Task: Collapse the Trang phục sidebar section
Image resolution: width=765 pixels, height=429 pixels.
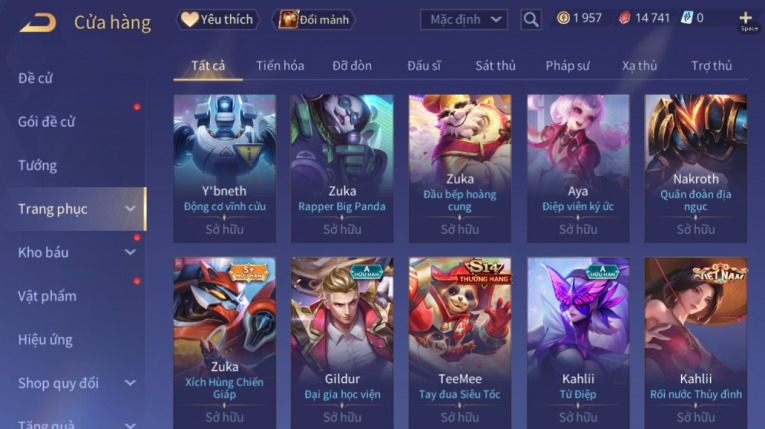Action: click(130, 209)
